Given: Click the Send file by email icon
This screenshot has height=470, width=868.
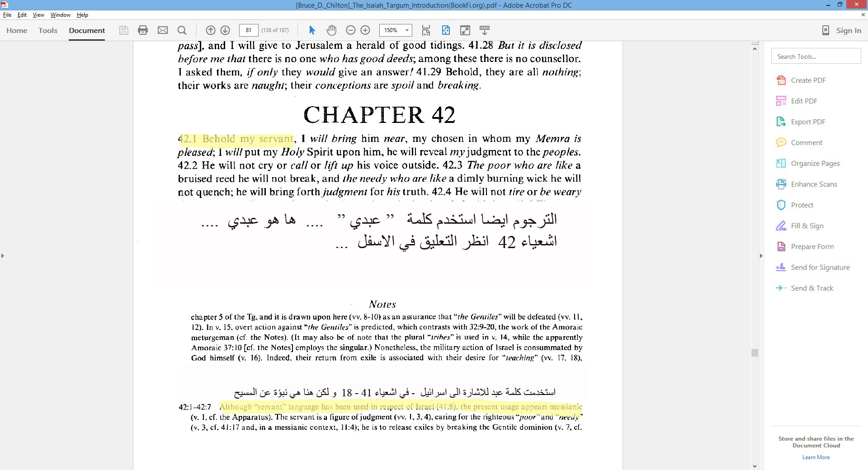Looking at the screenshot, I should (x=163, y=30).
